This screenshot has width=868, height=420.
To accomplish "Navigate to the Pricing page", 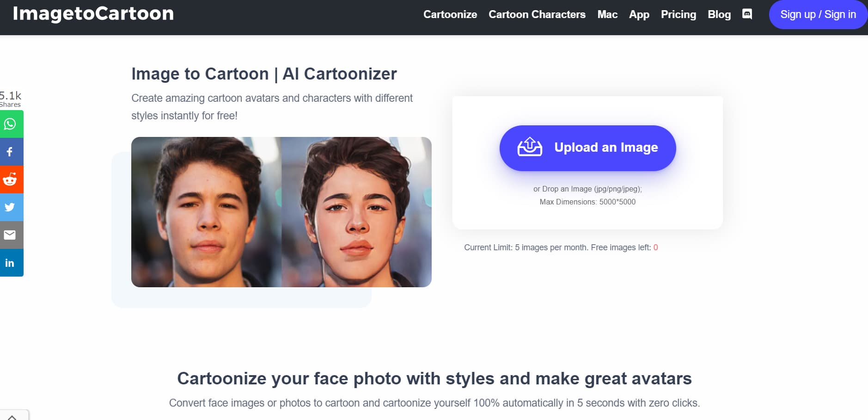I will click(678, 14).
